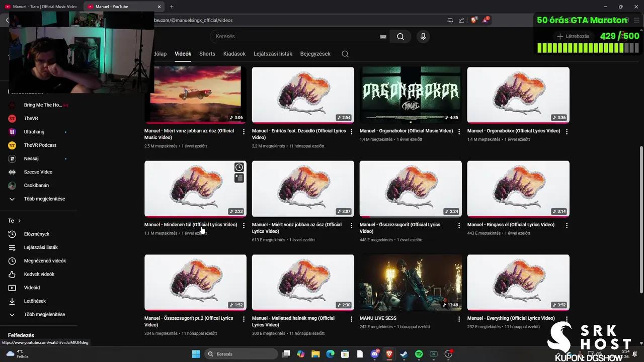Open the Kiadások tab
Viewport: 644px width, 362px height.
234,54
